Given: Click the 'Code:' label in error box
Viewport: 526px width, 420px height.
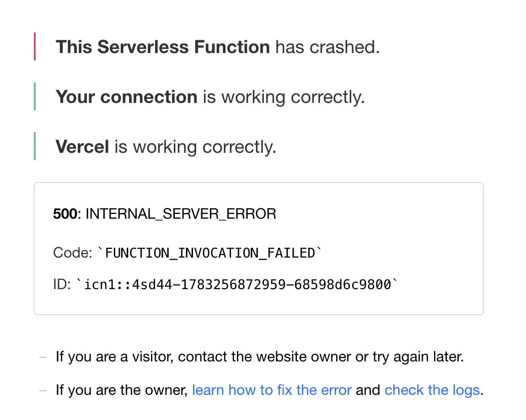Looking at the screenshot, I should (72, 253).
